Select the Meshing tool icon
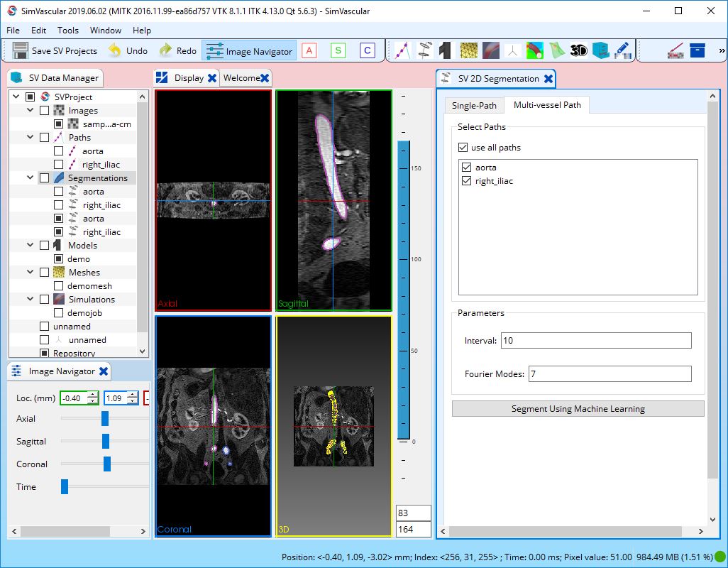The image size is (728, 568). pyautogui.click(x=468, y=51)
